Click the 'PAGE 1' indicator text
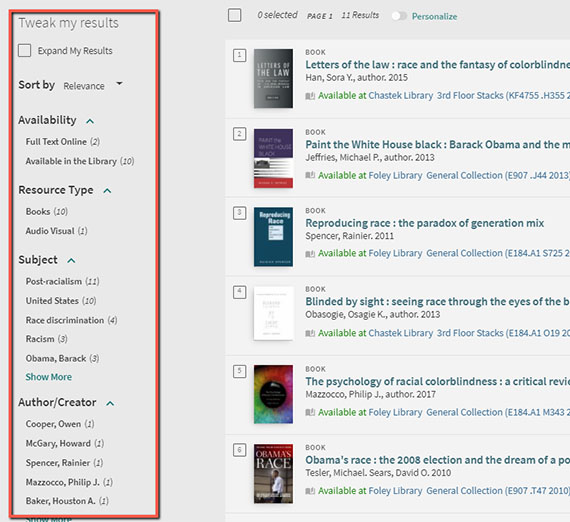The width and height of the screenshot is (570, 522). [320, 16]
